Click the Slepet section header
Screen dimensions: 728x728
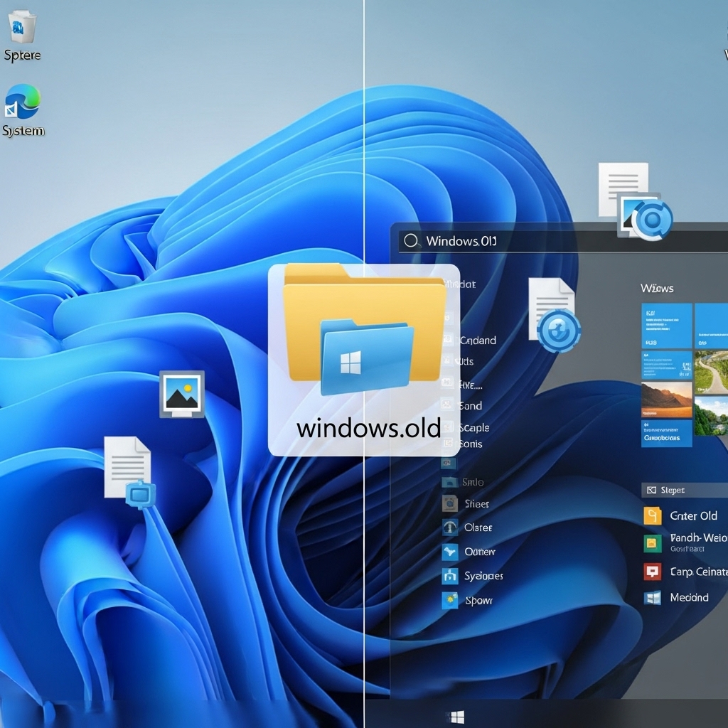click(x=685, y=490)
